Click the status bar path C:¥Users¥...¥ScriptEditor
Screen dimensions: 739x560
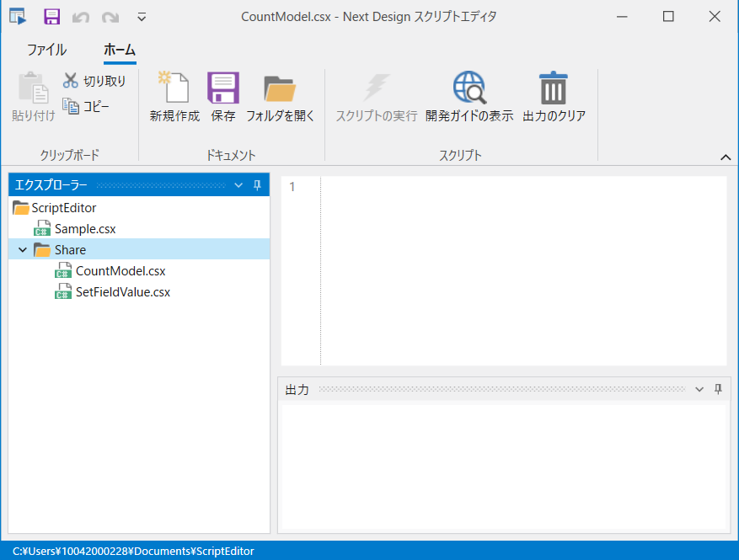133,551
